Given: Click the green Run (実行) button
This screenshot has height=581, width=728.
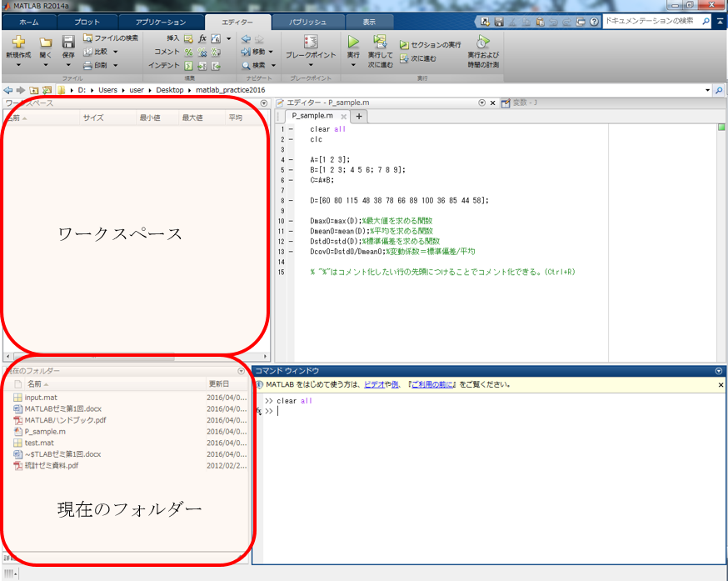Looking at the screenshot, I should pyautogui.click(x=353, y=41).
